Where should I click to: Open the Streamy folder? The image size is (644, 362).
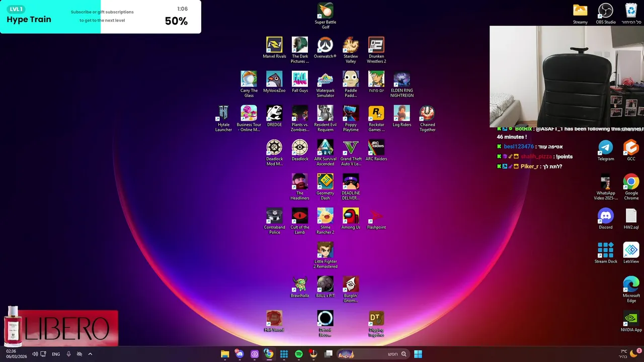(580, 14)
